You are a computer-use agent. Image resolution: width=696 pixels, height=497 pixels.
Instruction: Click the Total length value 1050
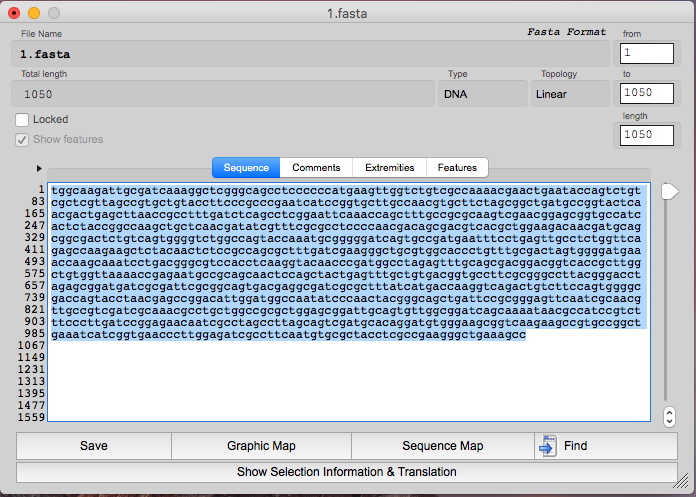coord(38,94)
